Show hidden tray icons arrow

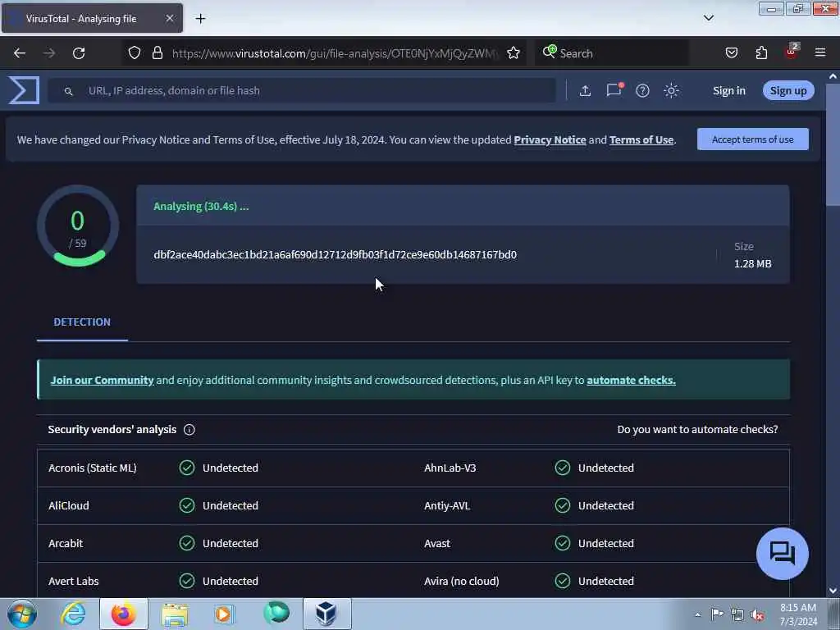[x=697, y=614]
